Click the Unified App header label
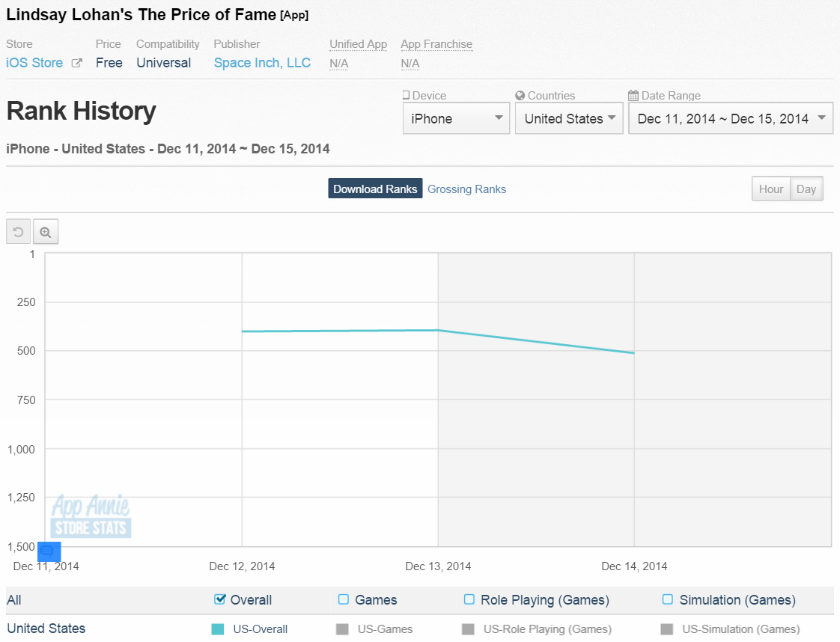The width and height of the screenshot is (840, 642). (358, 44)
